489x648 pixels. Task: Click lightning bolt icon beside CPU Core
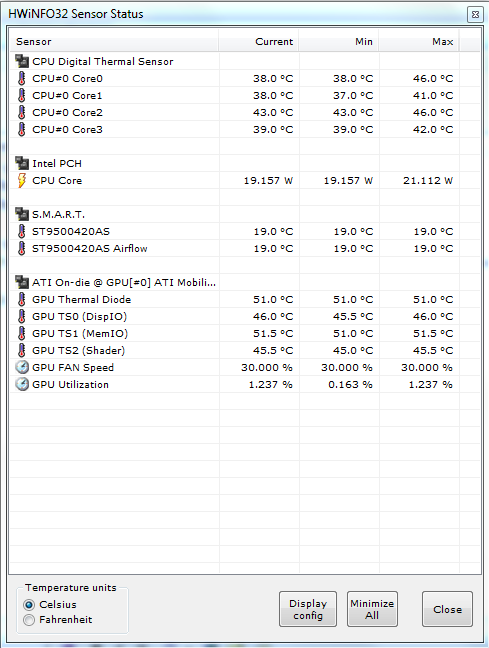(21, 180)
